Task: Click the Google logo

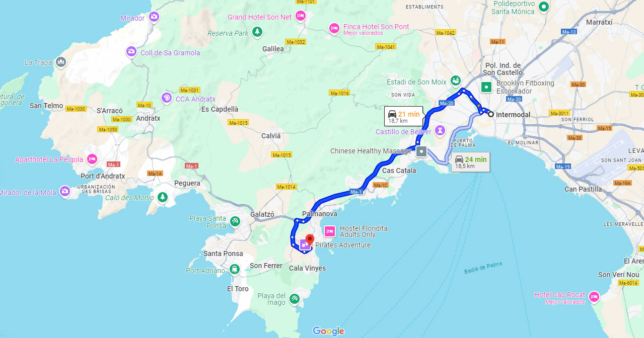Action: [328, 331]
